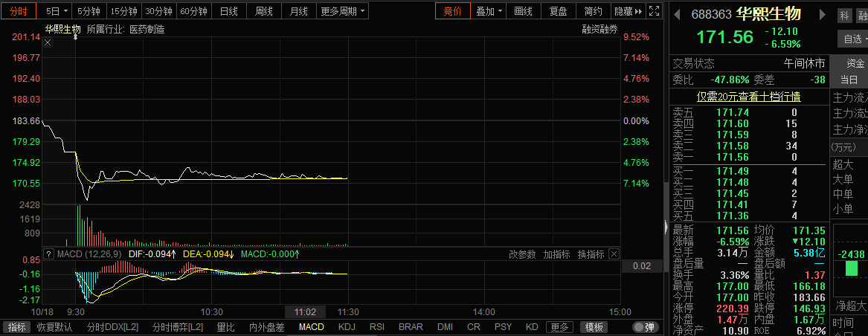Click the 688363 stock code
The width and height of the screenshot is (868, 336).
(x=711, y=14)
